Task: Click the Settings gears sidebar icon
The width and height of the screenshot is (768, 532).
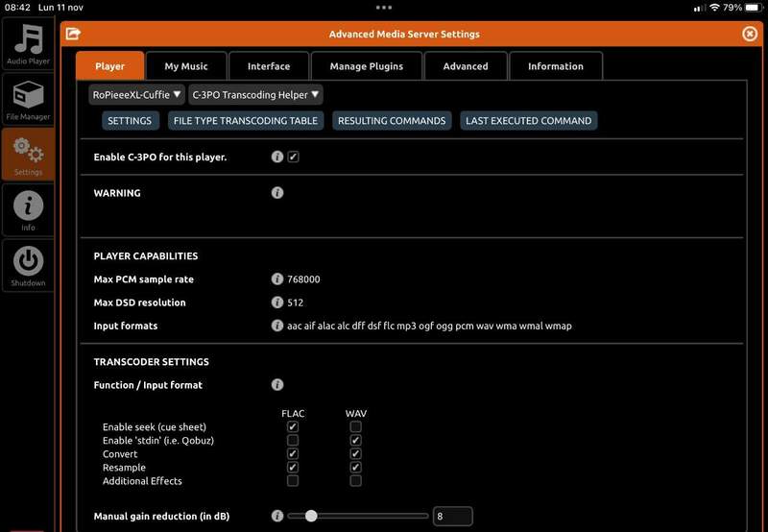Action: pyautogui.click(x=28, y=154)
